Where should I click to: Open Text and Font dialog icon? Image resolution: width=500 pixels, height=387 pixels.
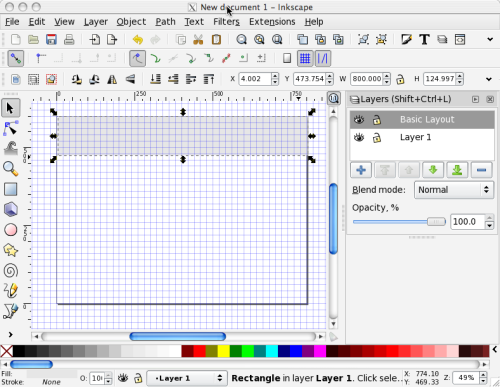click(x=424, y=39)
